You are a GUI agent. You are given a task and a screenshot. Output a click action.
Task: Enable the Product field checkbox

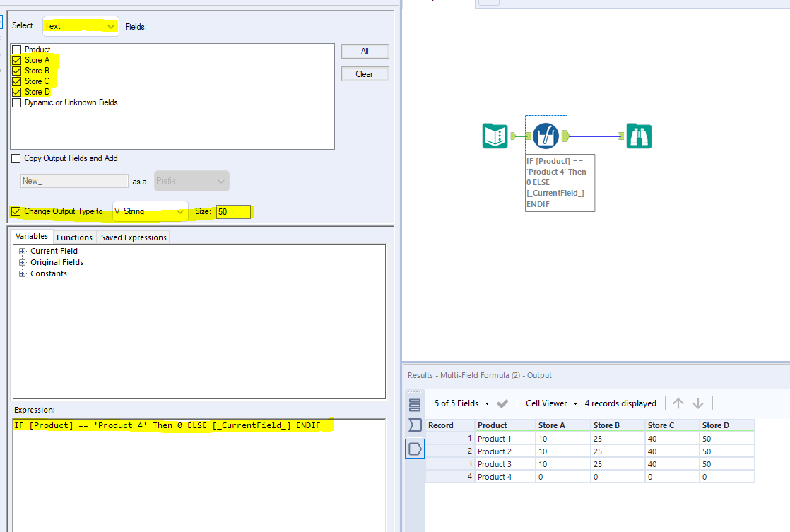pos(16,49)
